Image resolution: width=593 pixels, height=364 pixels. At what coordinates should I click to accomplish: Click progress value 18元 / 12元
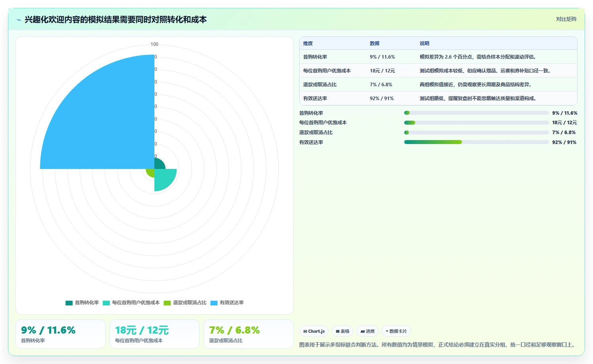(564, 123)
